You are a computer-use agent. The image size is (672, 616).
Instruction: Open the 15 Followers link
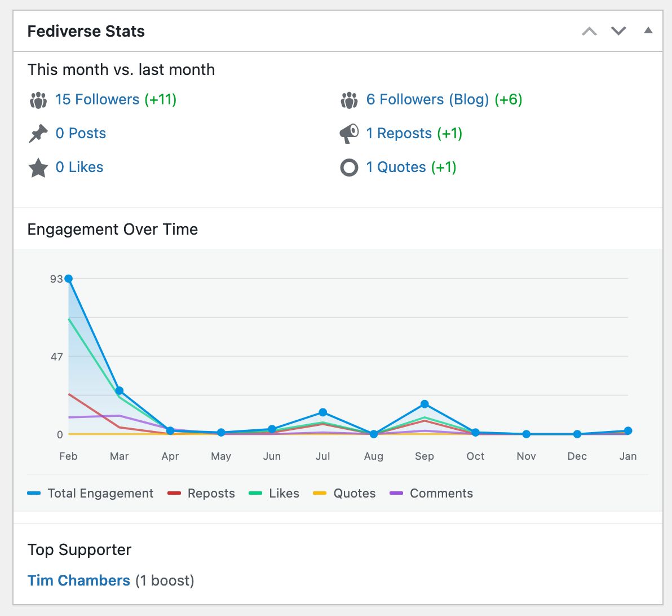click(x=97, y=99)
